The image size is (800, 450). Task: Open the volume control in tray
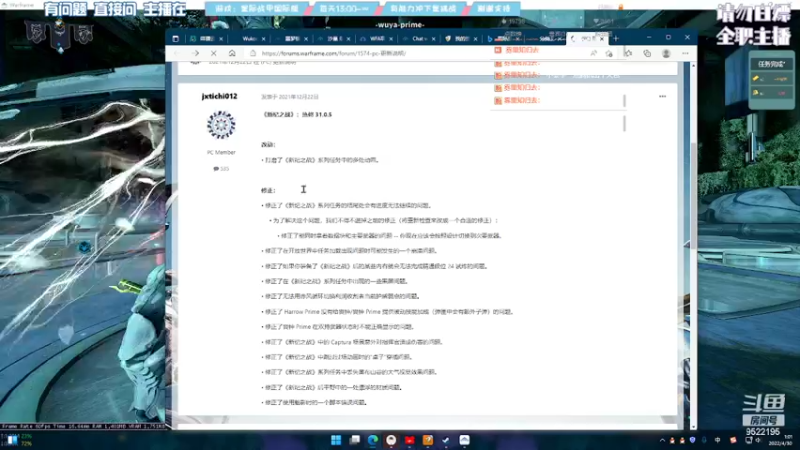tap(758, 440)
